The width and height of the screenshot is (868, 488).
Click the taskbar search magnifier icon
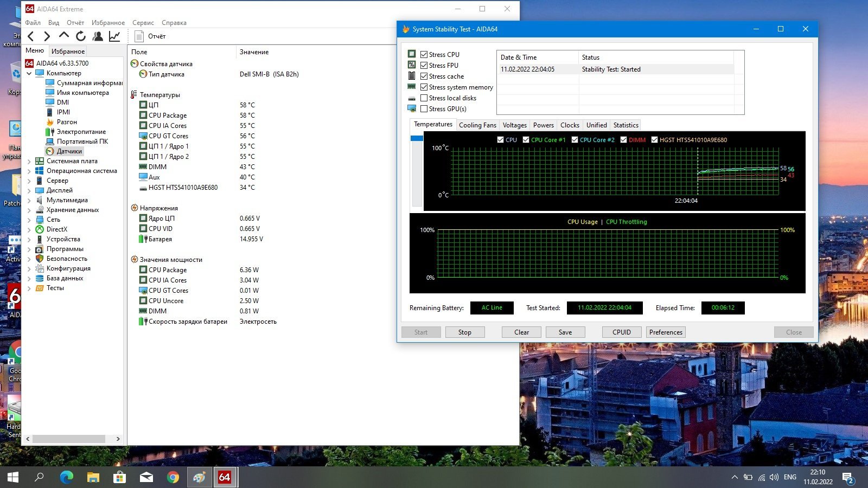click(x=40, y=477)
